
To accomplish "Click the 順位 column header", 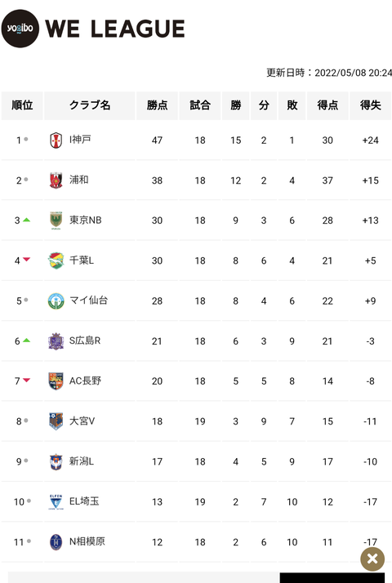I will [22, 105].
